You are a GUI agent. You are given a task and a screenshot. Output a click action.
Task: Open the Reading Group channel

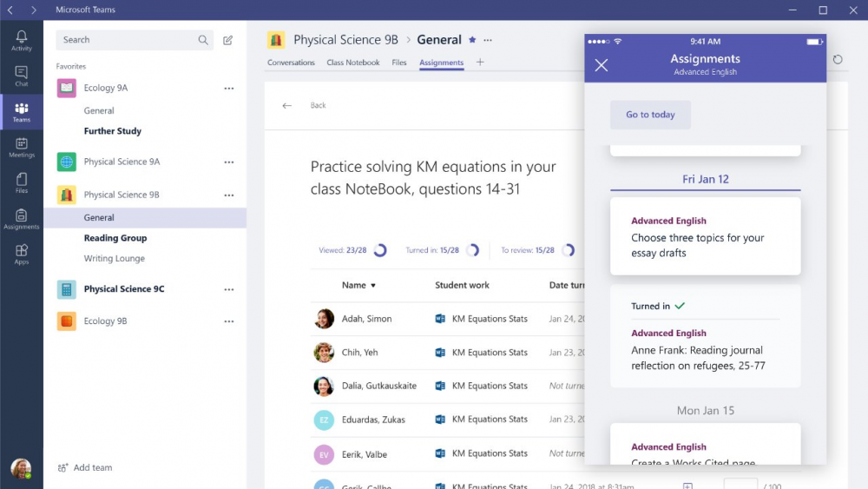coord(115,238)
